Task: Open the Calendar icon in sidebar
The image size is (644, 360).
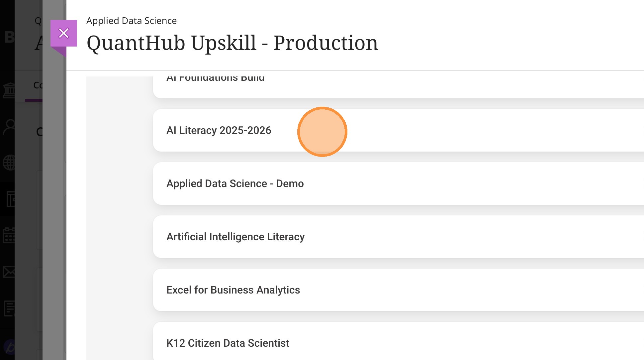Action: click(x=9, y=235)
